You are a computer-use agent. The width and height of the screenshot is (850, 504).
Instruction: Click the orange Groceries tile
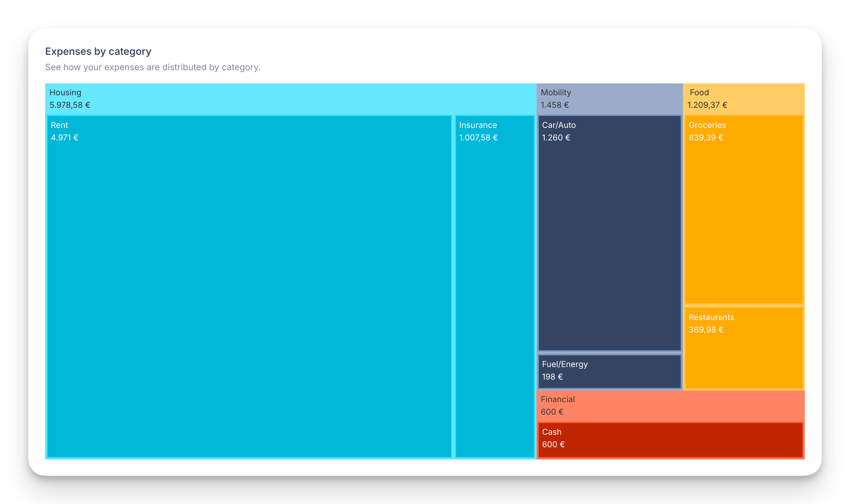click(x=744, y=209)
